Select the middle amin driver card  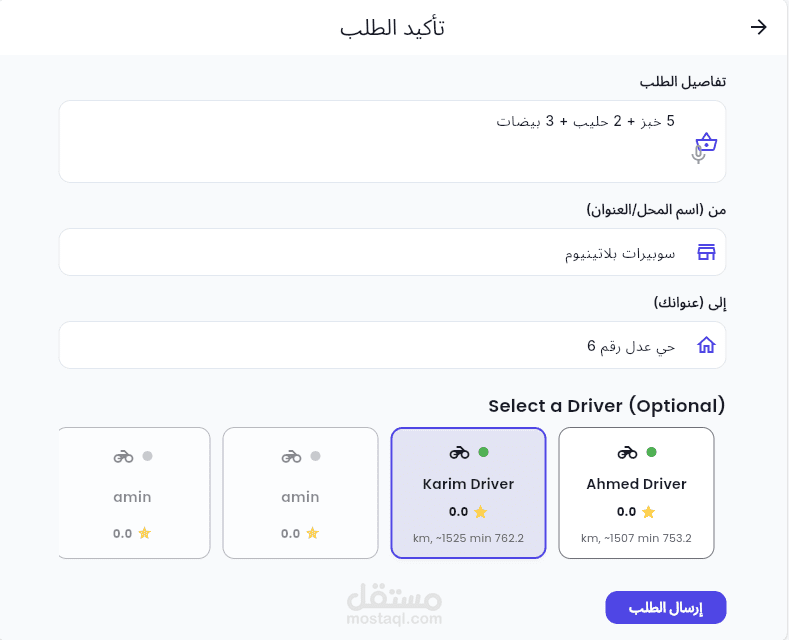[x=300, y=493]
